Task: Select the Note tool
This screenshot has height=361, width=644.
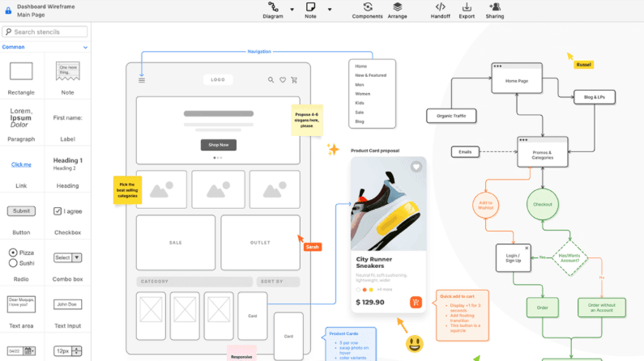Action: coord(310,11)
